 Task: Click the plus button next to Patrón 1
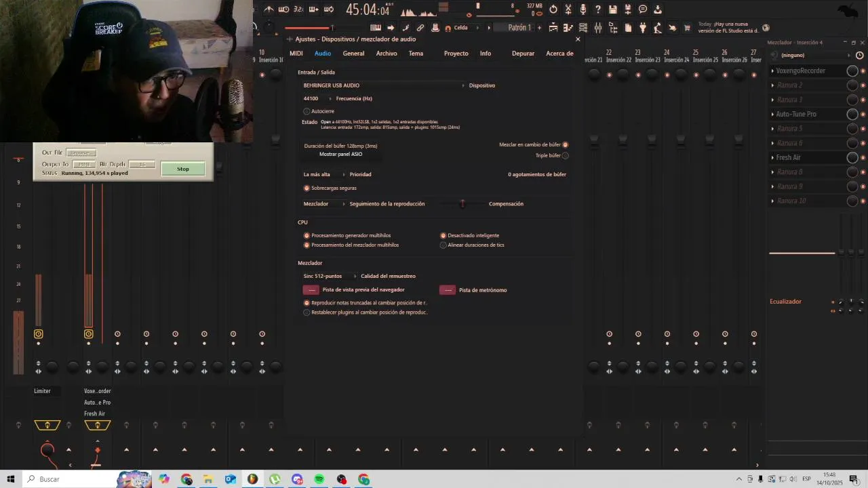[x=540, y=28]
